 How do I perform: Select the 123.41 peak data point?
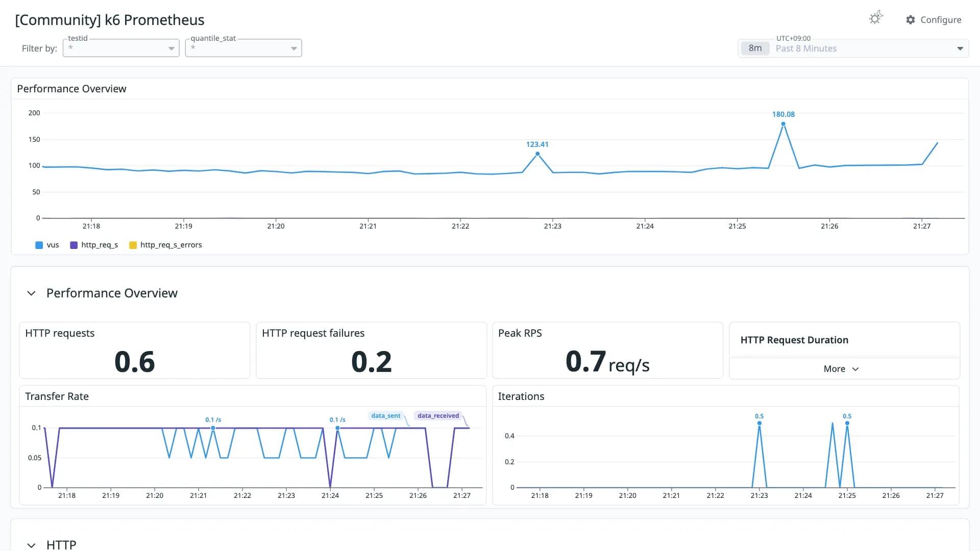coord(537,154)
